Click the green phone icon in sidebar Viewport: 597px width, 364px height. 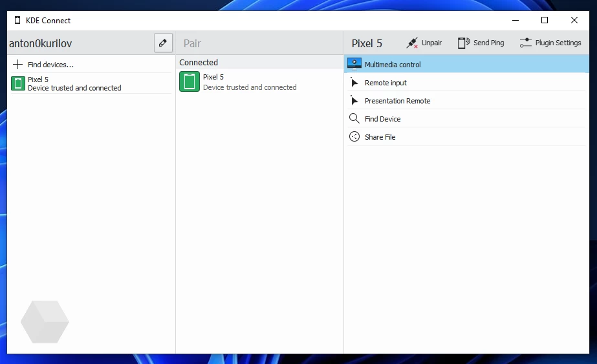coord(19,83)
